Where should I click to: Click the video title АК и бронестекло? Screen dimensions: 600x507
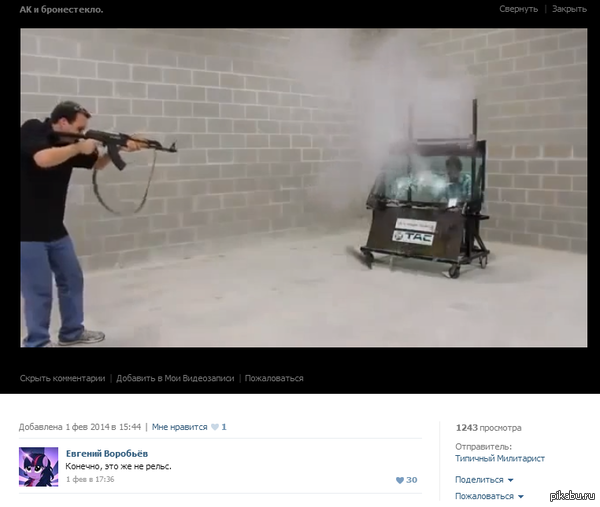click(61, 9)
